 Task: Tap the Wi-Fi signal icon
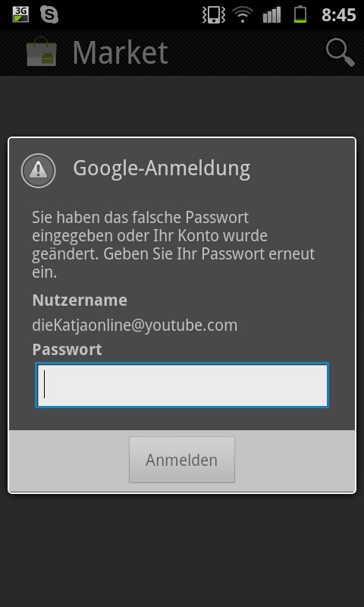coord(243,15)
